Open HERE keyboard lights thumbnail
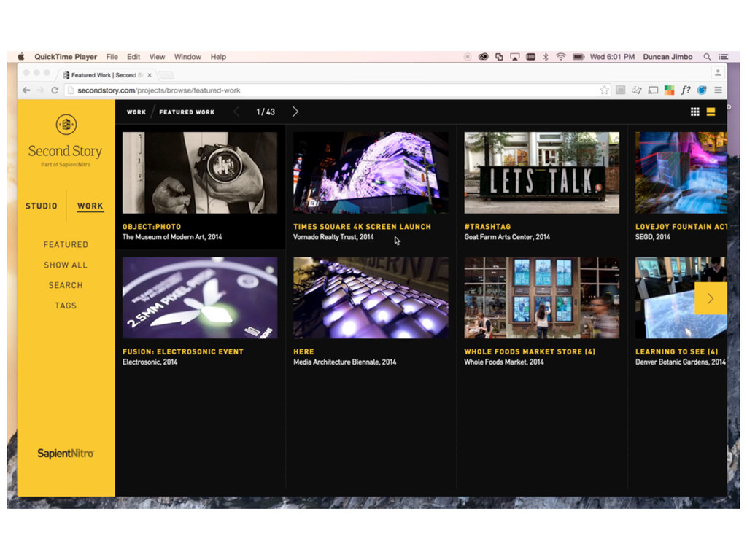 pos(371,298)
